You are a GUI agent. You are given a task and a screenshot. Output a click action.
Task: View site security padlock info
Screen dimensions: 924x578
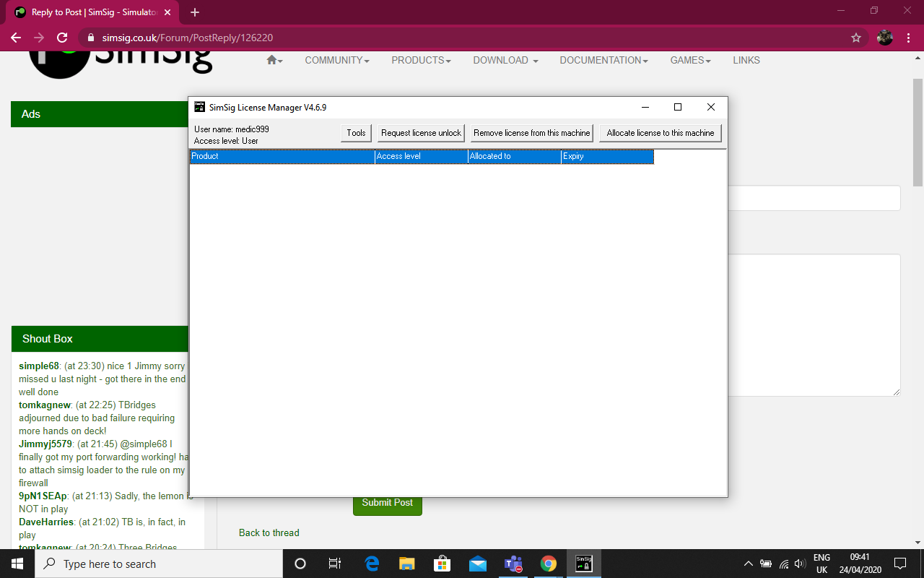(x=90, y=38)
